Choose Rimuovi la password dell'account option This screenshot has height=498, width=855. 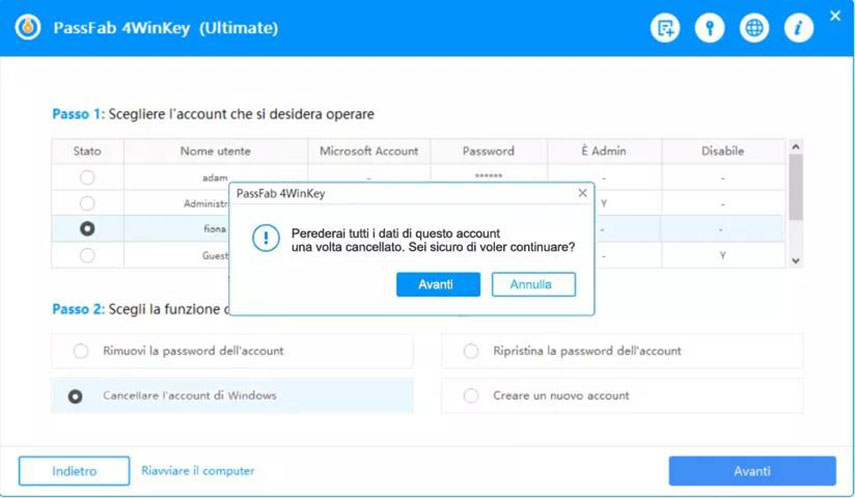click(x=81, y=351)
